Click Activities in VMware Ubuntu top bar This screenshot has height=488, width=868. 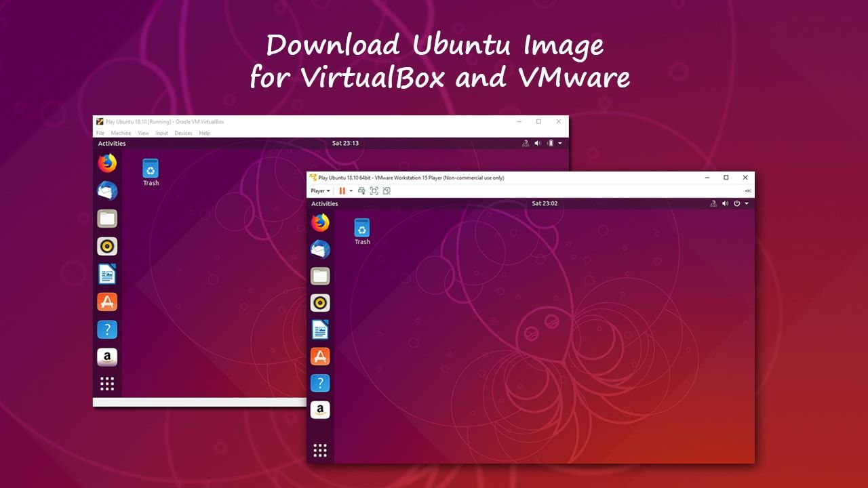click(x=325, y=204)
